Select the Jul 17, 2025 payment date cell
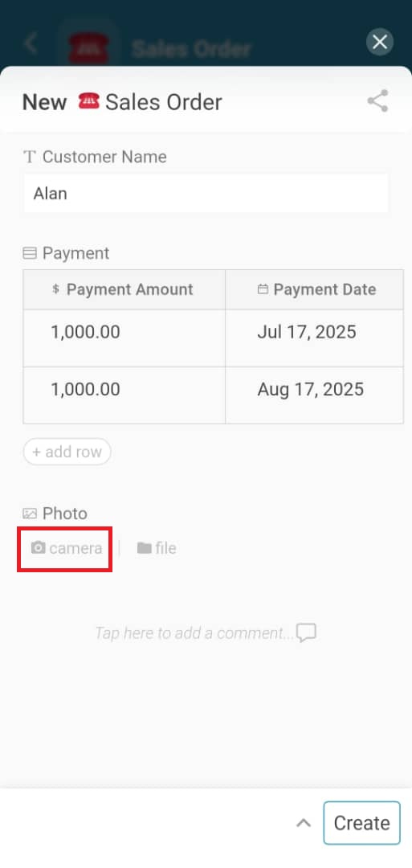Image resolution: width=412 pixels, height=868 pixels. tap(314, 338)
